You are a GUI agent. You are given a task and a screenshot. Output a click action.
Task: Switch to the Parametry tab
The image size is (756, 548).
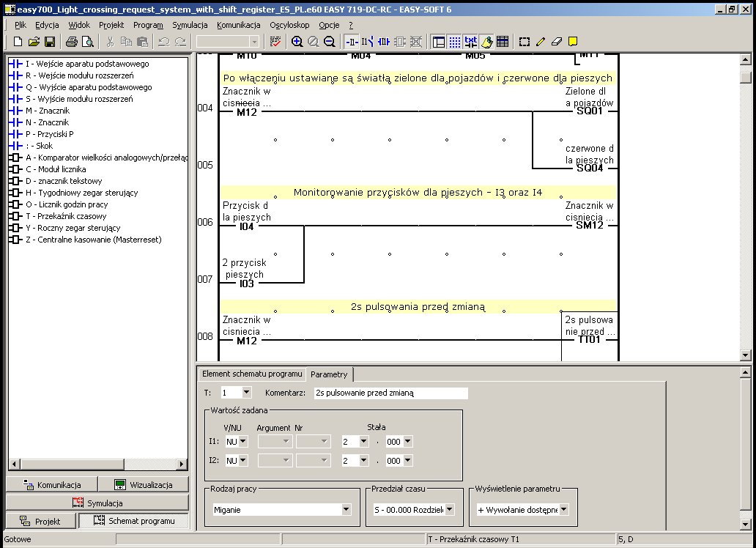[x=330, y=374]
